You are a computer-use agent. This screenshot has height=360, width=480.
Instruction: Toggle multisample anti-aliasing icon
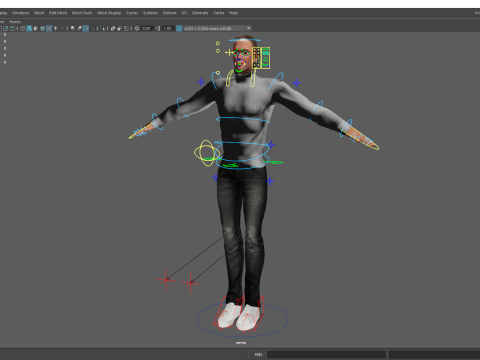[86, 28]
